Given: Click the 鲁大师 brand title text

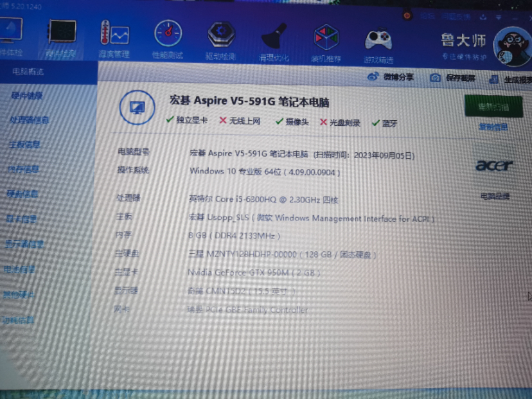Looking at the screenshot, I should click(463, 40).
